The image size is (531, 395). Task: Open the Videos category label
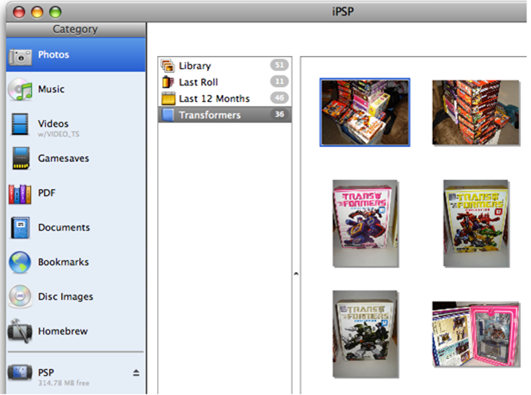point(53,124)
